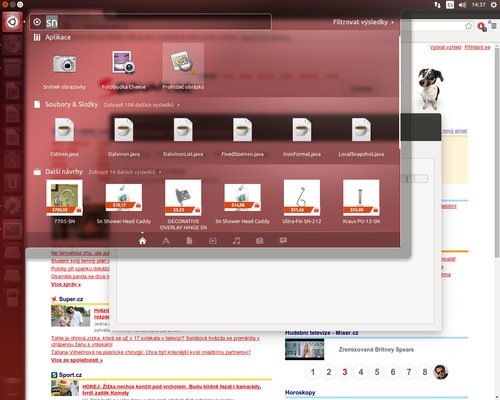
Task: Expand Filtrovat výsledky filter panel
Action: tap(363, 22)
